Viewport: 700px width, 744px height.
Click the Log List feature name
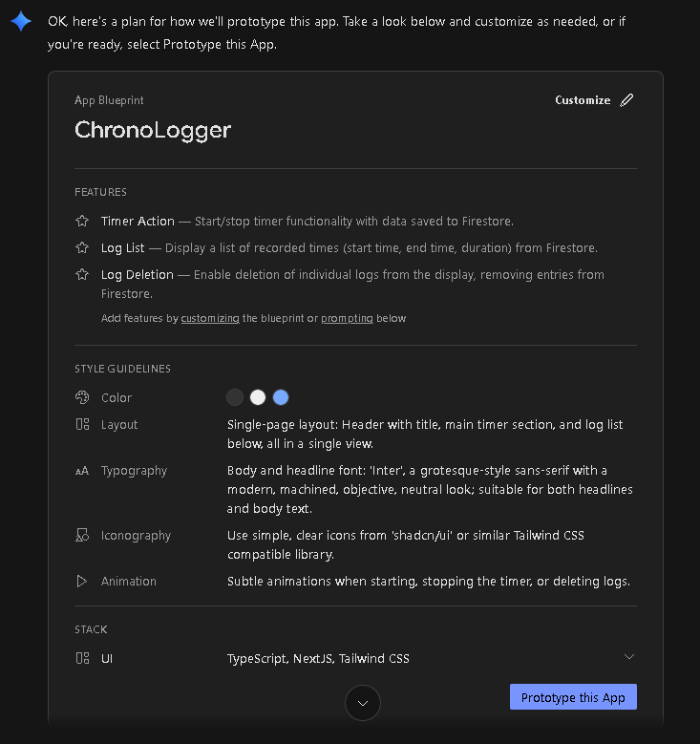tap(122, 248)
